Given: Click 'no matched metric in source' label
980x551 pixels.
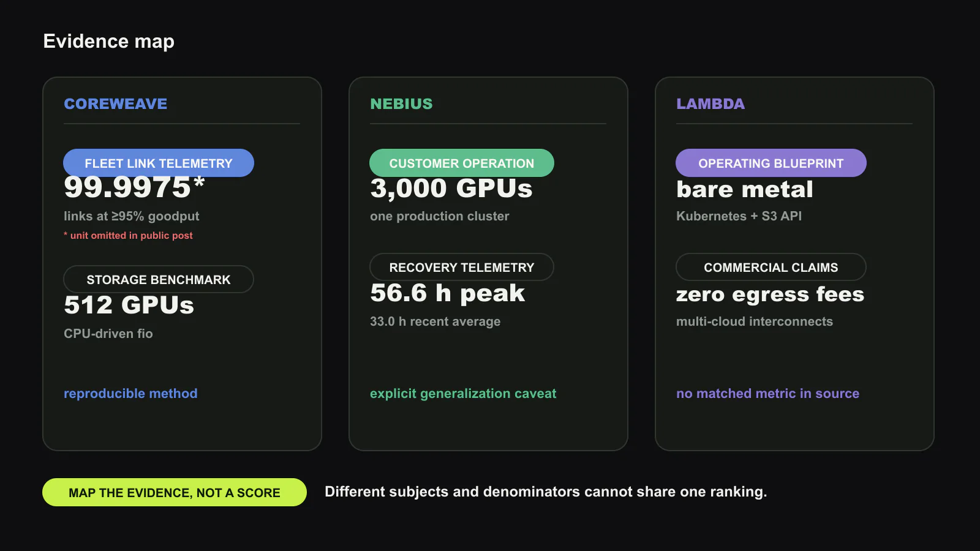Looking at the screenshot, I should pos(767,394).
